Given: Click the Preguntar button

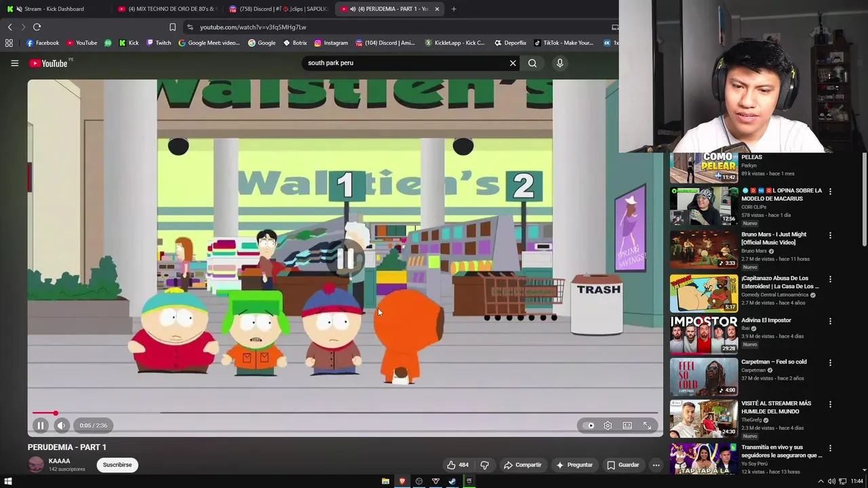Looking at the screenshot, I should [x=574, y=465].
